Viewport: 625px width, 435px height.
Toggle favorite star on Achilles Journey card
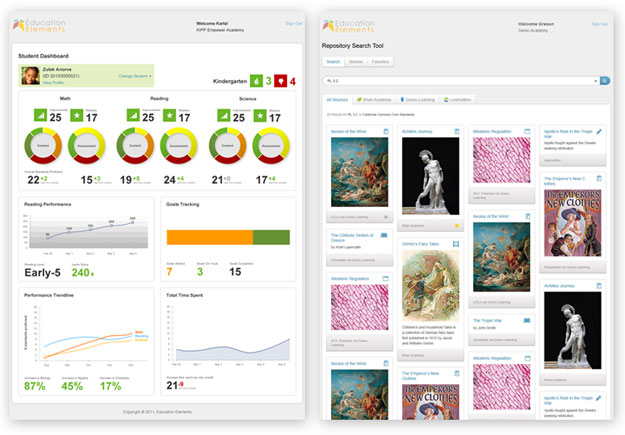(x=456, y=227)
